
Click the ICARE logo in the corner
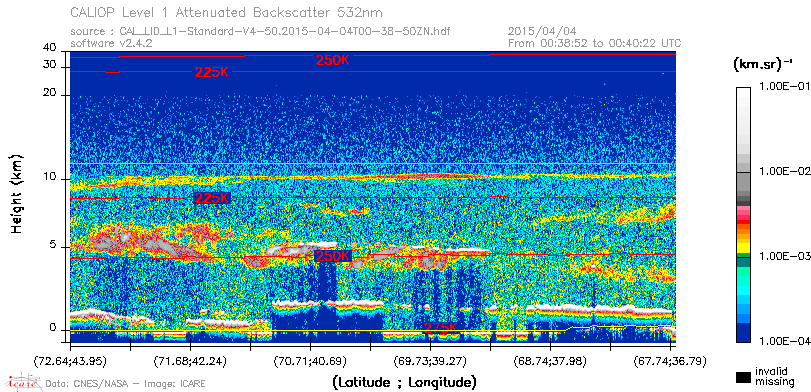coord(23,382)
